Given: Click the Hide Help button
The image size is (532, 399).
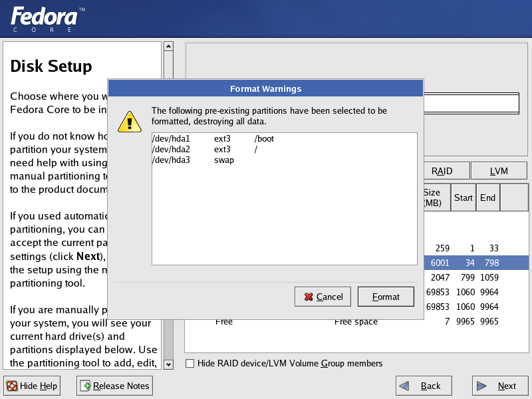Looking at the screenshot, I should coord(32,386).
